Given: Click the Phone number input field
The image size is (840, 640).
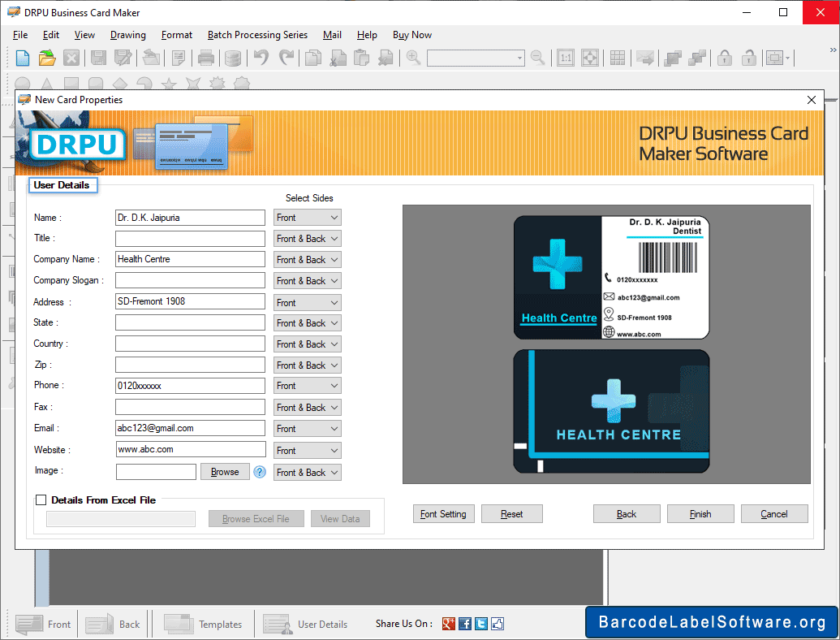Looking at the screenshot, I should point(190,386).
